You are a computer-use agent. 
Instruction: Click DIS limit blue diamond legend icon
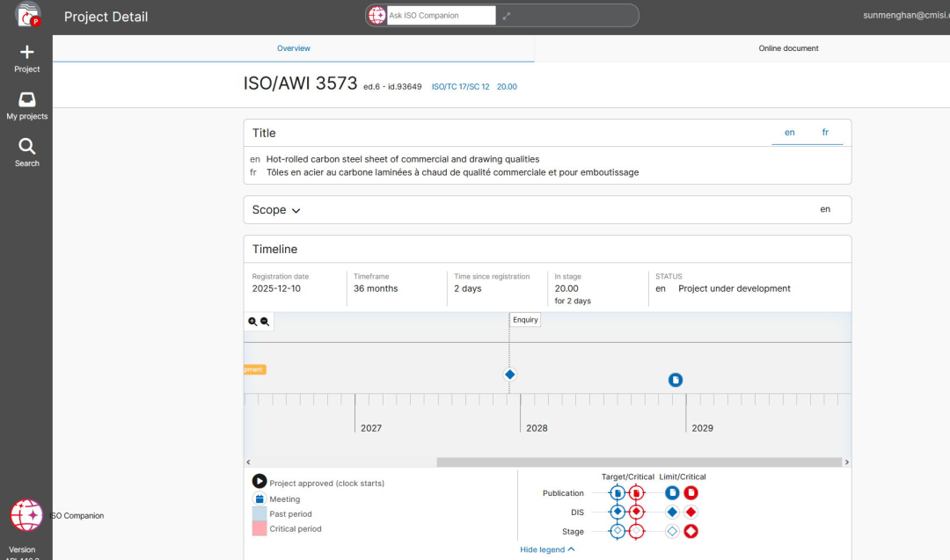point(672,513)
